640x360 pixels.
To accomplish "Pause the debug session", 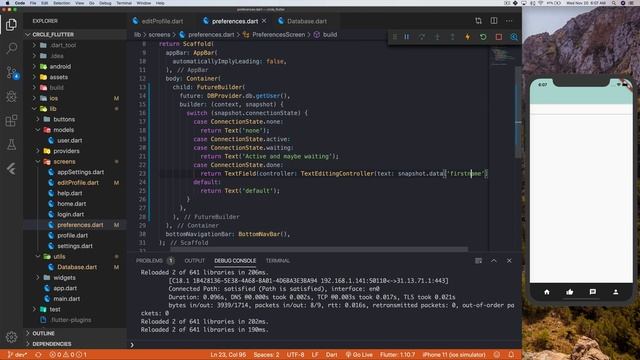I will click(407, 37).
